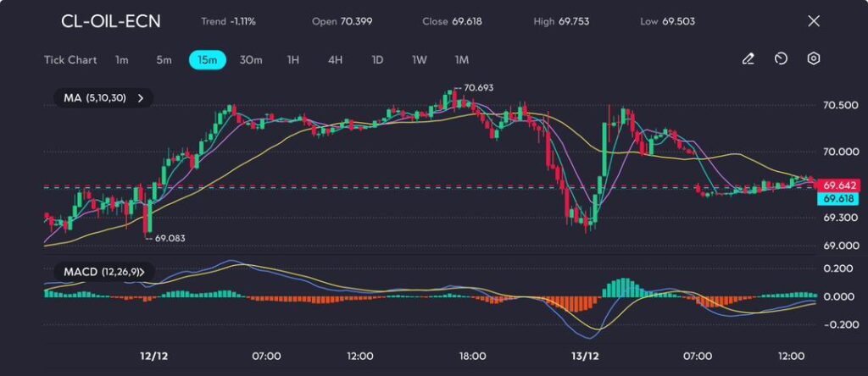This screenshot has height=376, width=868.
Task: Select the pencil drawing tool icon
Action: point(748,59)
